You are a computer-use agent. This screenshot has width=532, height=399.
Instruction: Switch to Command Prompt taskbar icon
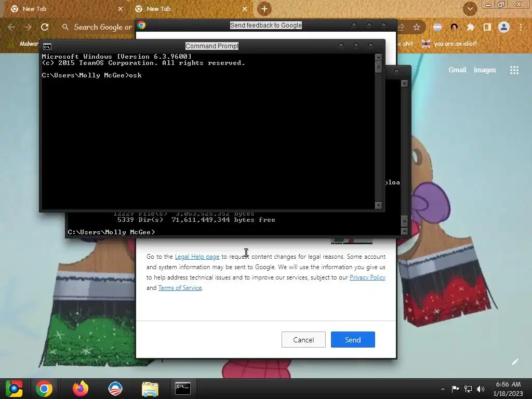pyautogui.click(x=182, y=389)
